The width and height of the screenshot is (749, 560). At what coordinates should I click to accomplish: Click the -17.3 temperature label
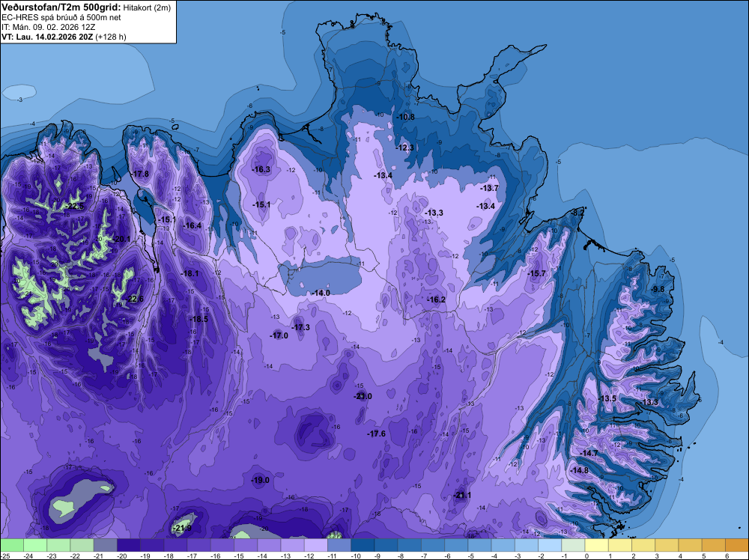301,327
